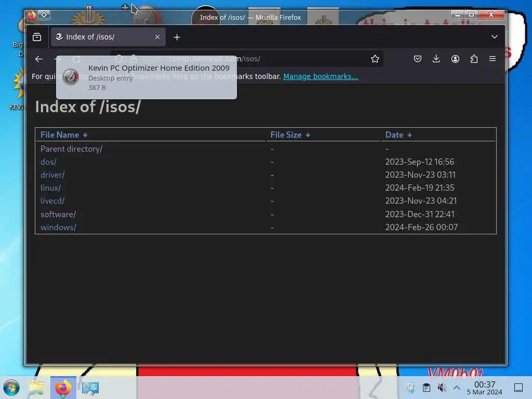
Task: Click the date 2024-Feb-26 00:07
Action: (421, 228)
